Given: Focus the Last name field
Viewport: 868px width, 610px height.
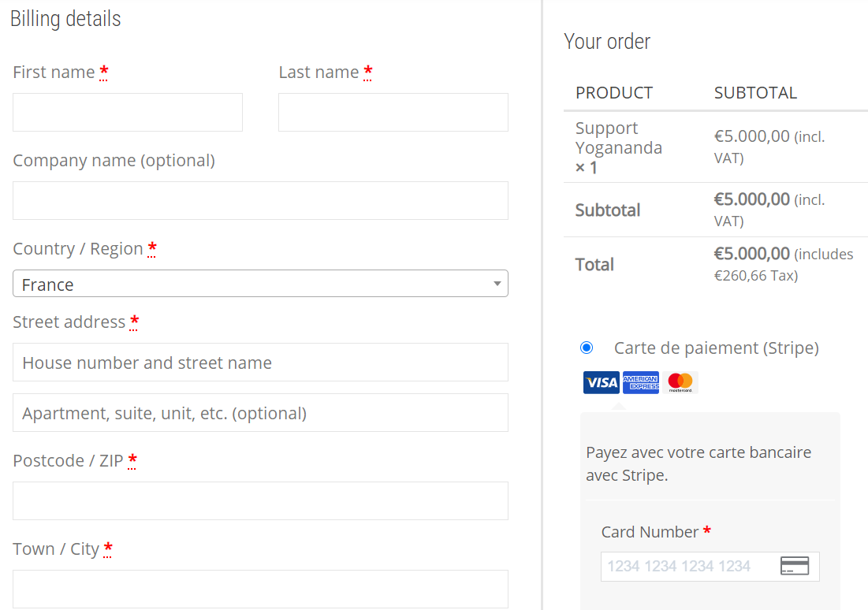Looking at the screenshot, I should point(393,112).
